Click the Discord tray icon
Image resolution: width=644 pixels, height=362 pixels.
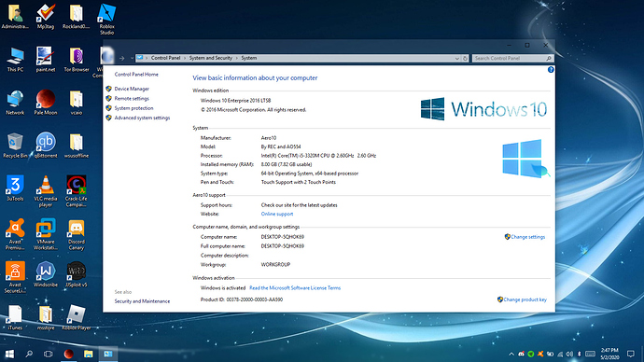[x=521, y=354]
